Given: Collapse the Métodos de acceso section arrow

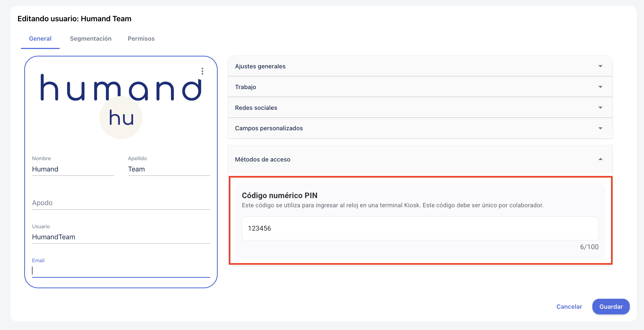Looking at the screenshot, I should 600,159.
